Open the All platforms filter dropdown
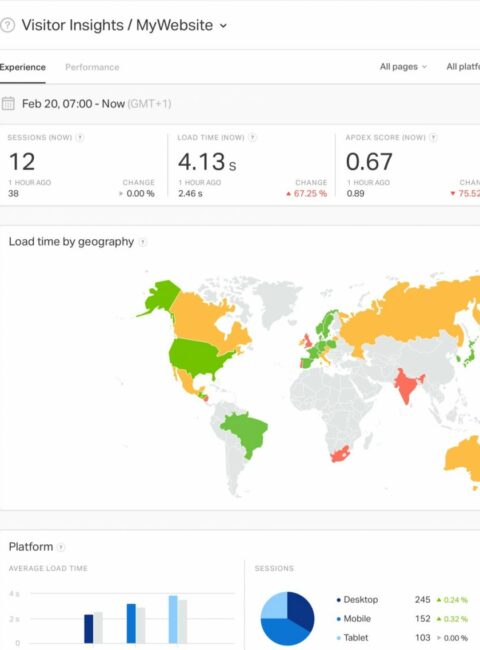480x650 pixels. point(463,67)
